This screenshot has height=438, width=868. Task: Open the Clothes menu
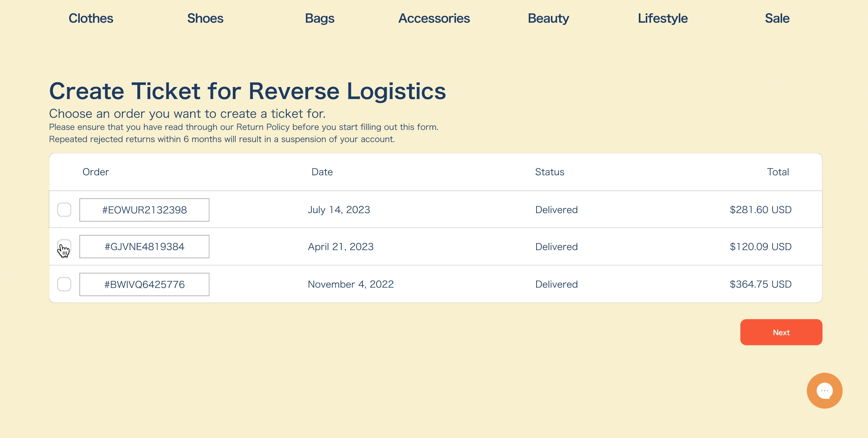click(91, 18)
